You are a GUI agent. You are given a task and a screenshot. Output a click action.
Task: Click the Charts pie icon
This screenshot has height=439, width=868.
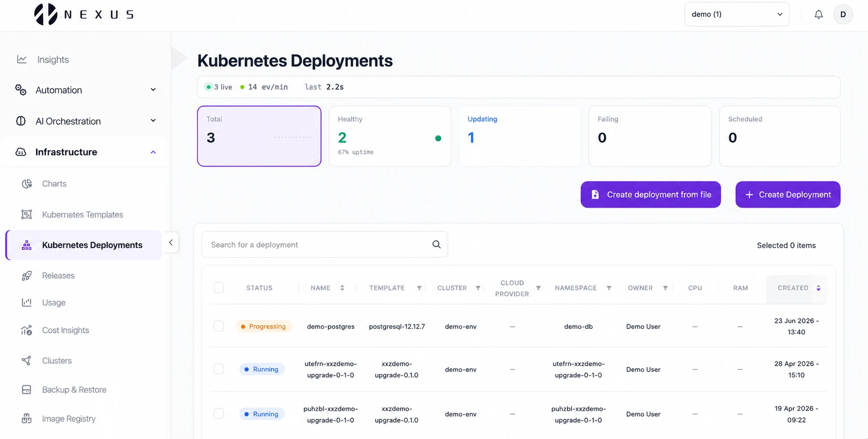27,184
